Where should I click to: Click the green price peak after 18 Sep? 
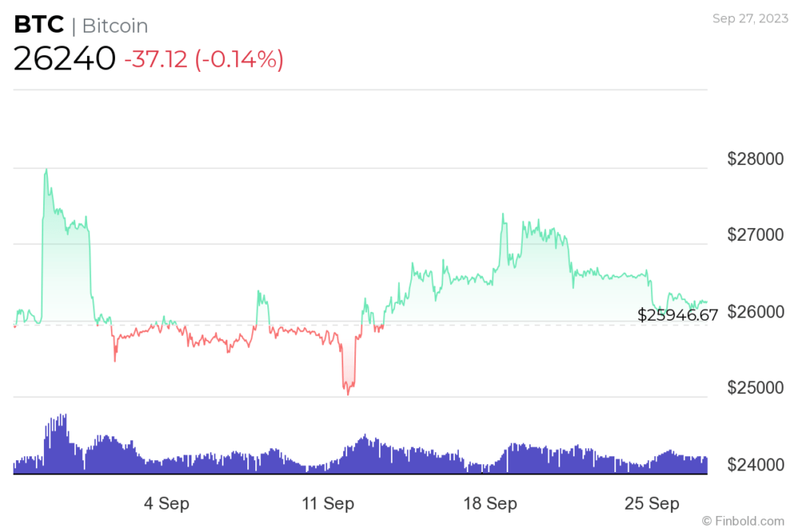pyautogui.click(x=503, y=215)
